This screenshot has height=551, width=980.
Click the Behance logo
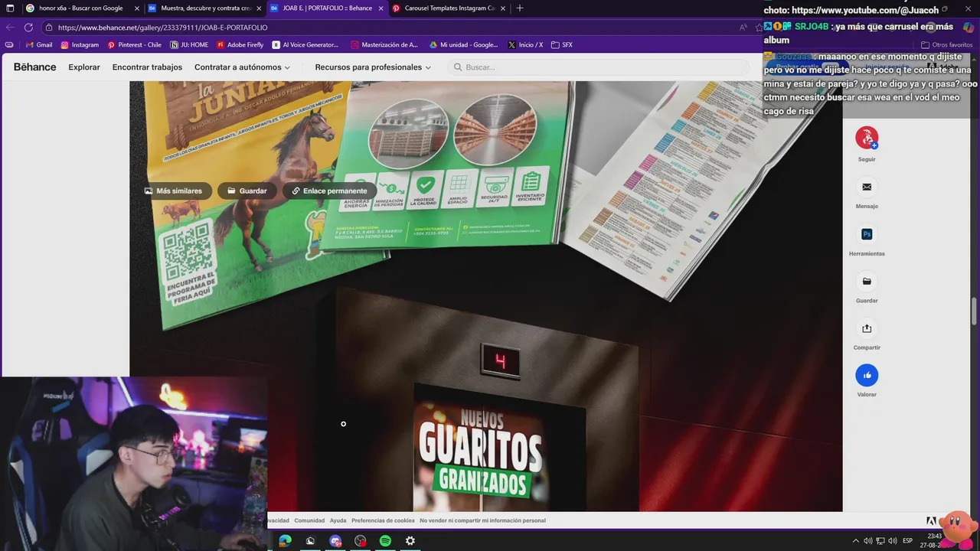pyautogui.click(x=34, y=67)
